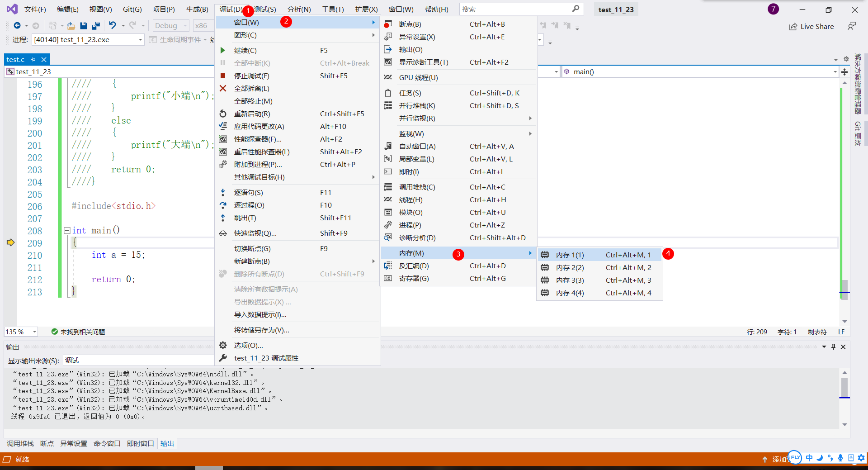
Task: Choose Detach All (全部拆离) menu entry
Action: 297,89
